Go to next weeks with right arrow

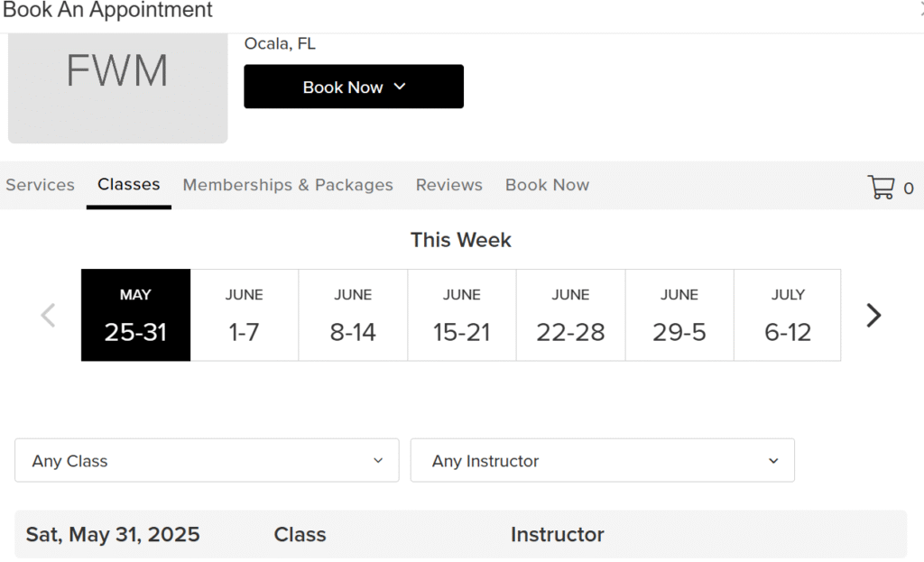point(873,315)
